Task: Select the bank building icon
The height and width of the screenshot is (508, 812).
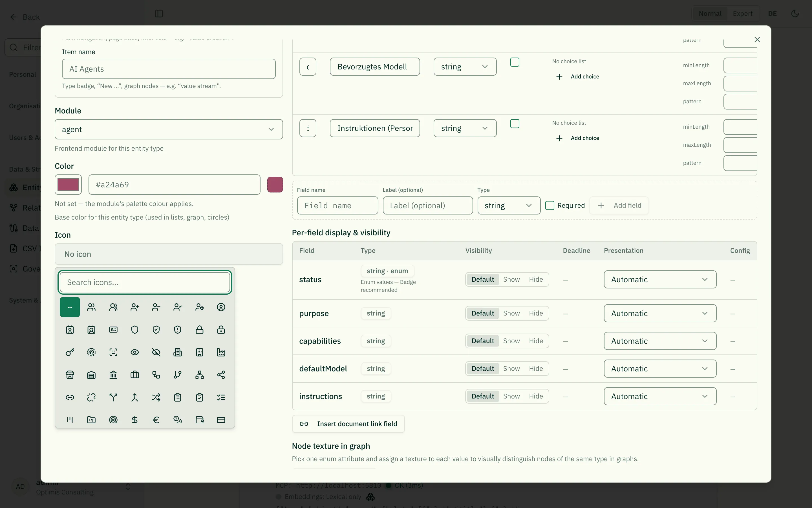Action: click(113, 375)
